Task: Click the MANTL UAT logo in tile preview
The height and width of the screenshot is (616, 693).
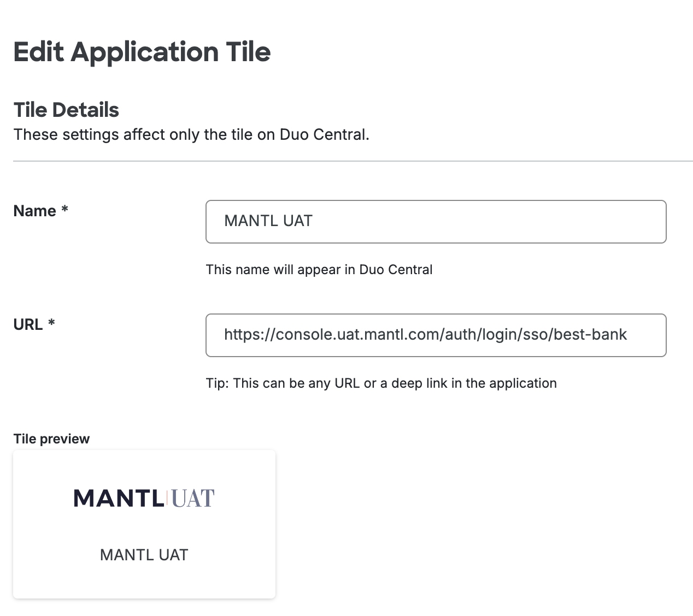Action: click(x=144, y=498)
